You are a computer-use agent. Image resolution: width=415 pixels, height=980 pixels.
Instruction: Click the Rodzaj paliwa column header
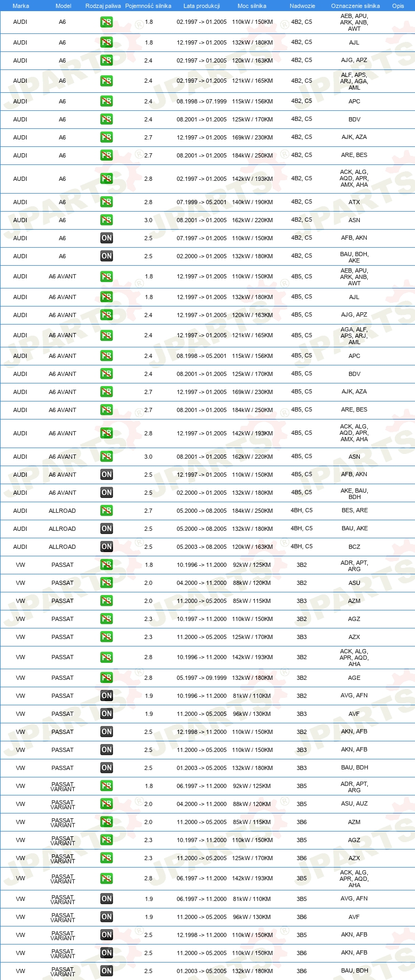[x=103, y=6]
